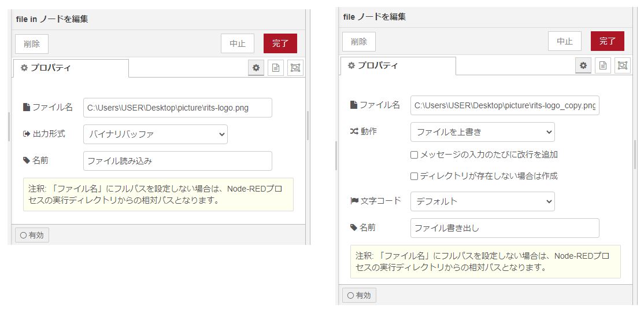Select プロパティ tab in file in editor
The width and height of the screenshot is (644, 312).
point(70,68)
